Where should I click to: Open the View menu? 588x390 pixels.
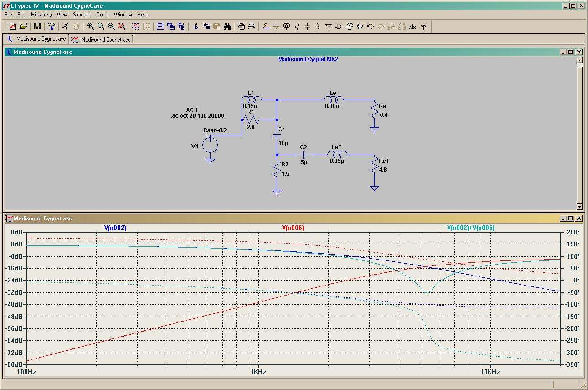pyautogui.click(x=62, y=15)
